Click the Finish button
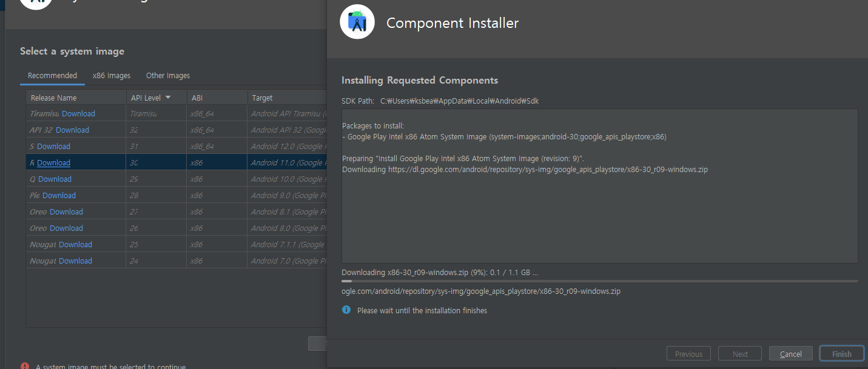868x369 pixels. pos(841,354)
